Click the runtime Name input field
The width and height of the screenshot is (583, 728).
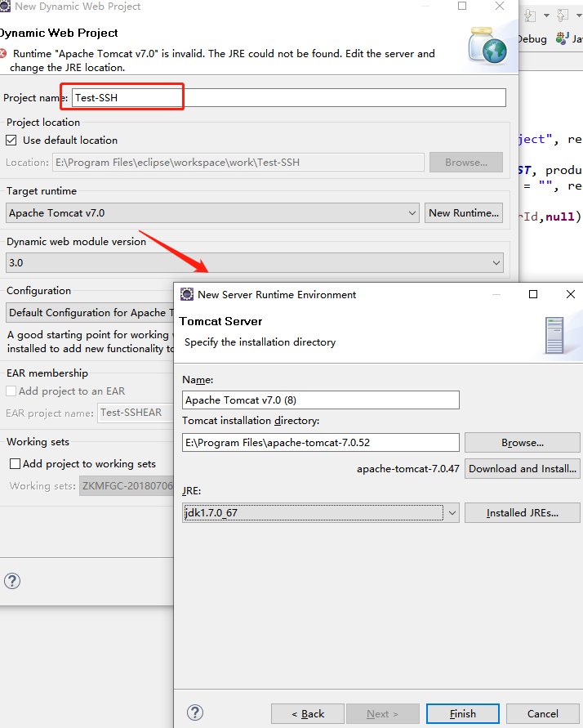321,400
